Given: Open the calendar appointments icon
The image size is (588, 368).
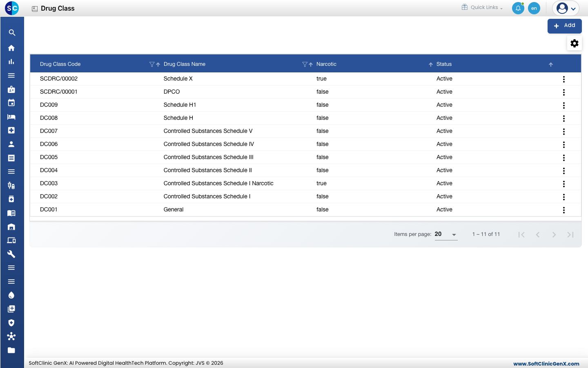Looking at the screenshot, I should pos(11,103).
